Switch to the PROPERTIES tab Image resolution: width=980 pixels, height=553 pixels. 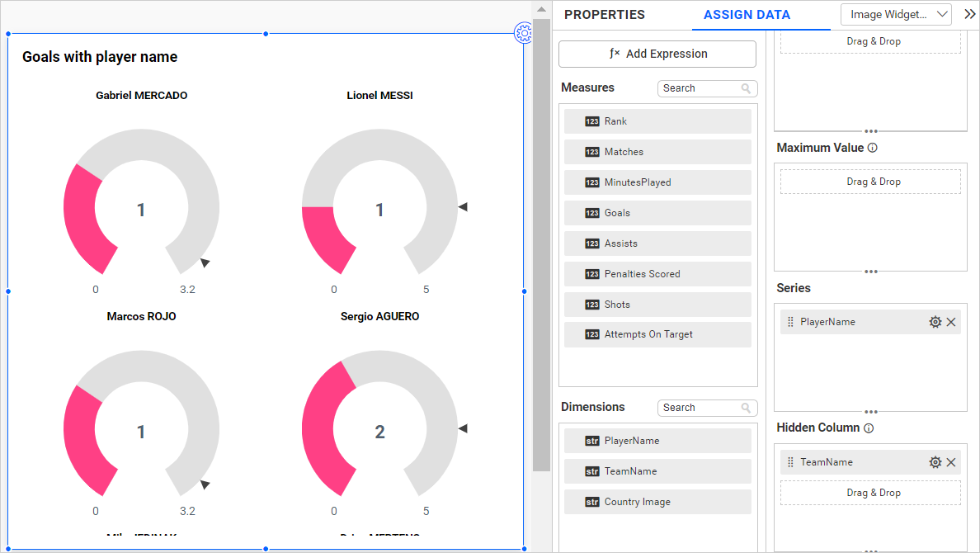(605, 15)
